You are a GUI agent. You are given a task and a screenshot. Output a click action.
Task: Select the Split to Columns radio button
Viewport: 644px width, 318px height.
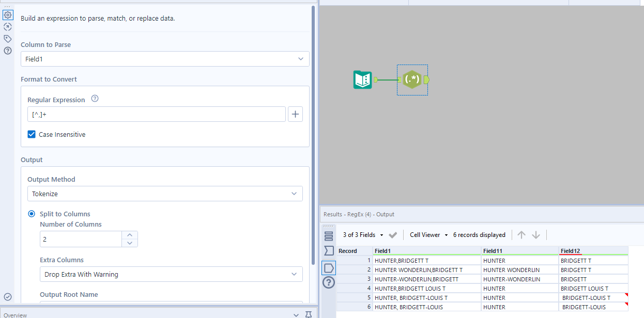(32, 213)
